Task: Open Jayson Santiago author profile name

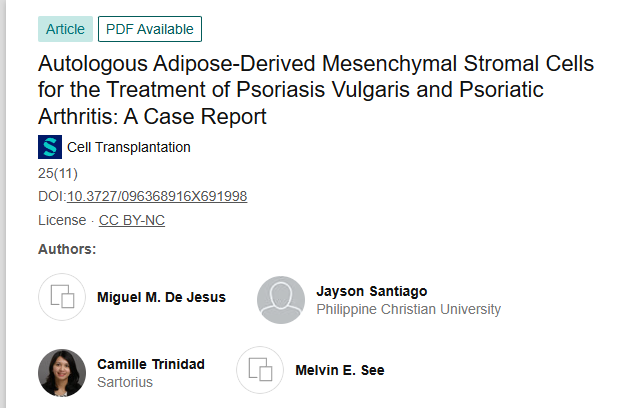Action: [371, 291]
